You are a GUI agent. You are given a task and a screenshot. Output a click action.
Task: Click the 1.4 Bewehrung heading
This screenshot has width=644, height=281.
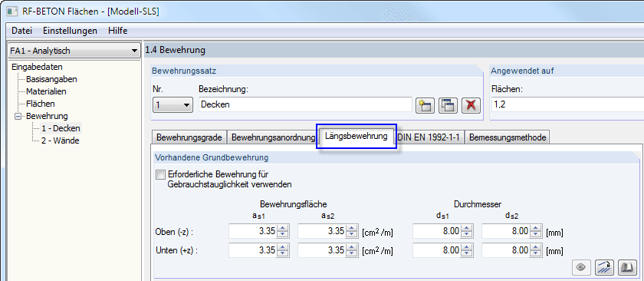(175, 51)
